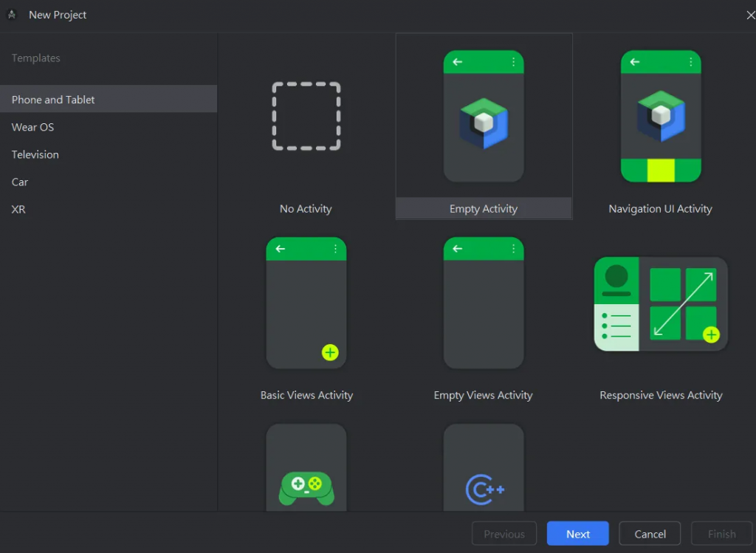The height and width of the screenshot is (553, 756).
Task: Choose the Empty Activity phone icon
Action: (484, 116)
